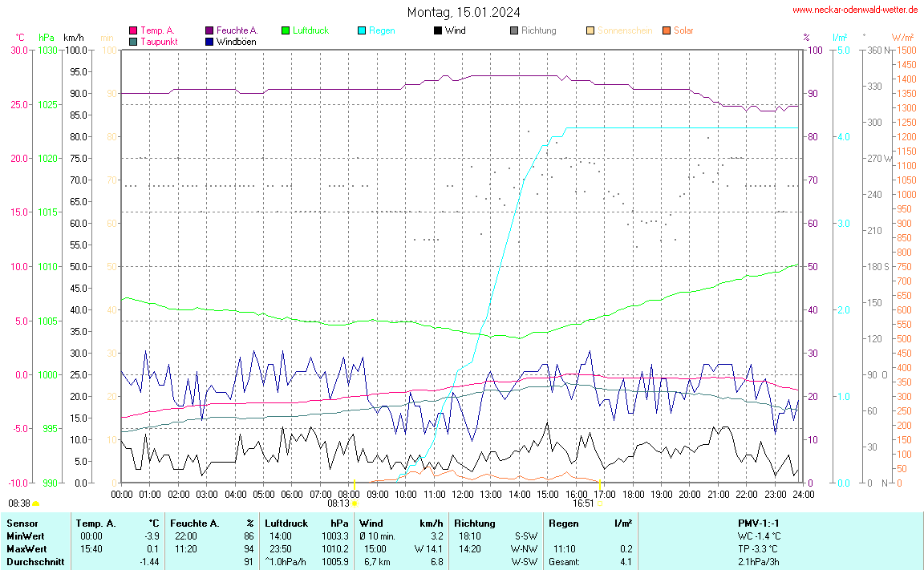Click the gray Richtung legend square
Screen dimensions: 924x570
point(514,30)
